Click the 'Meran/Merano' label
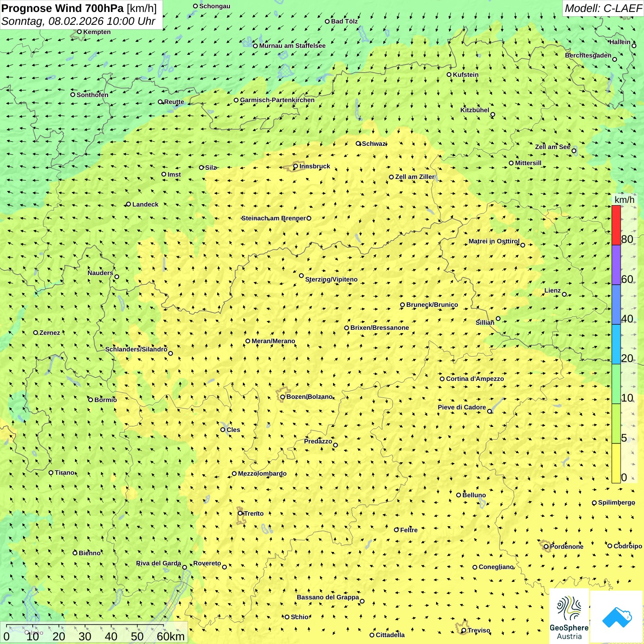Screen dimensions: 644x644 coord(273,341)
